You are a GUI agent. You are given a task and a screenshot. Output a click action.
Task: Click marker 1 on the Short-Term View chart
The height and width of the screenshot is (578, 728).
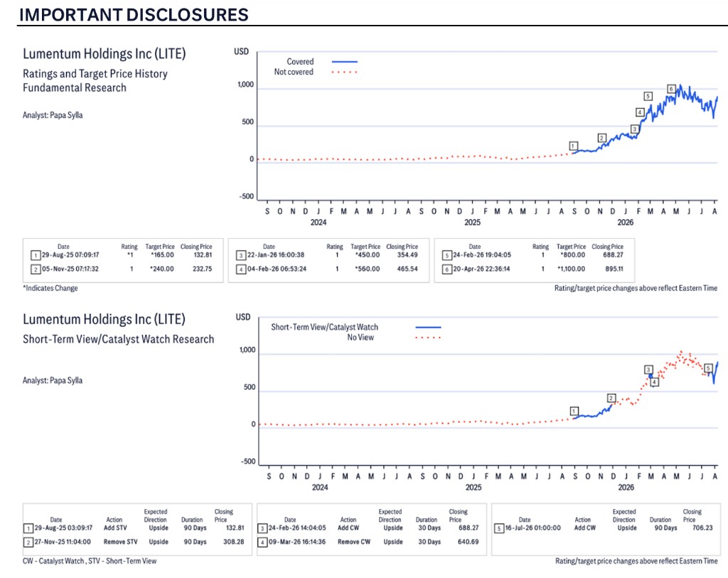(574, 411)
